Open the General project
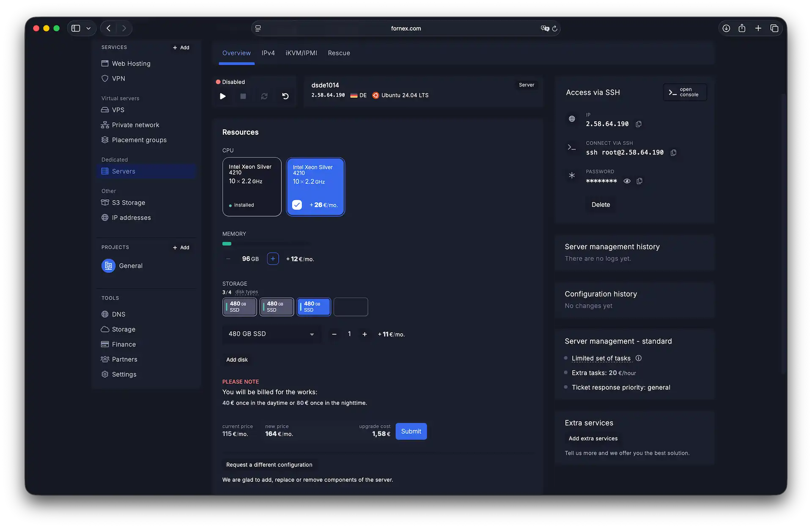 122,266
